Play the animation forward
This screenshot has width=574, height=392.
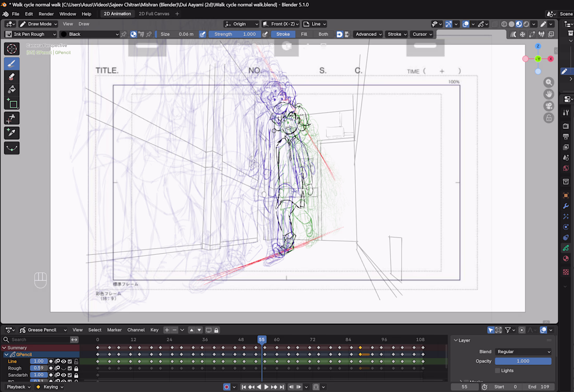click(x=267, y=387)
